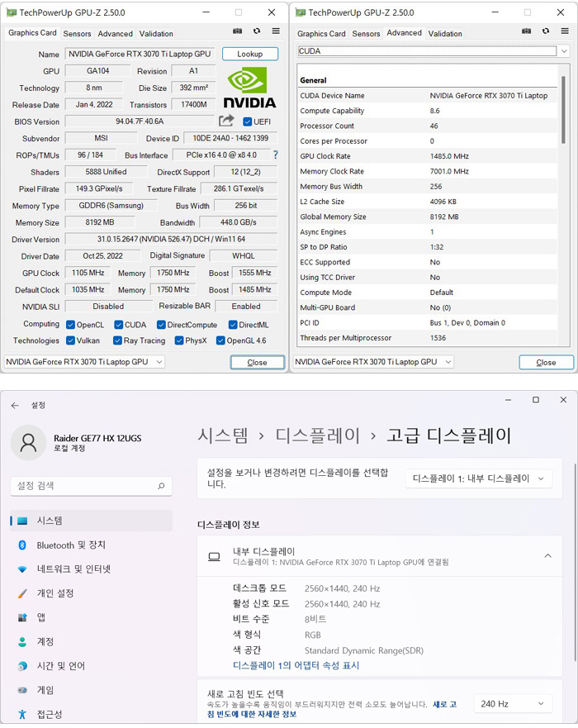This screenshot has width=578, height=728.
Task: Click the 설정 검색 search field
Action: tap(91, 486)
